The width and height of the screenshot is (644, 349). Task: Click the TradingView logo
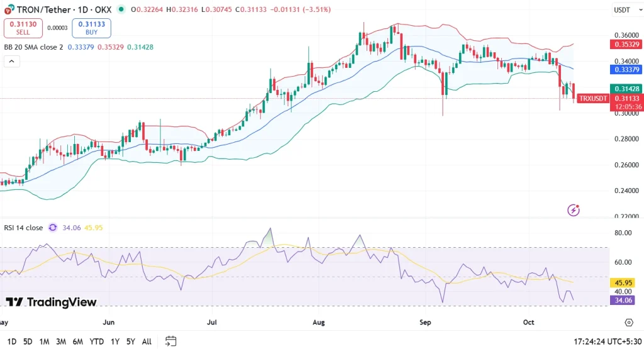click(52, 302)
